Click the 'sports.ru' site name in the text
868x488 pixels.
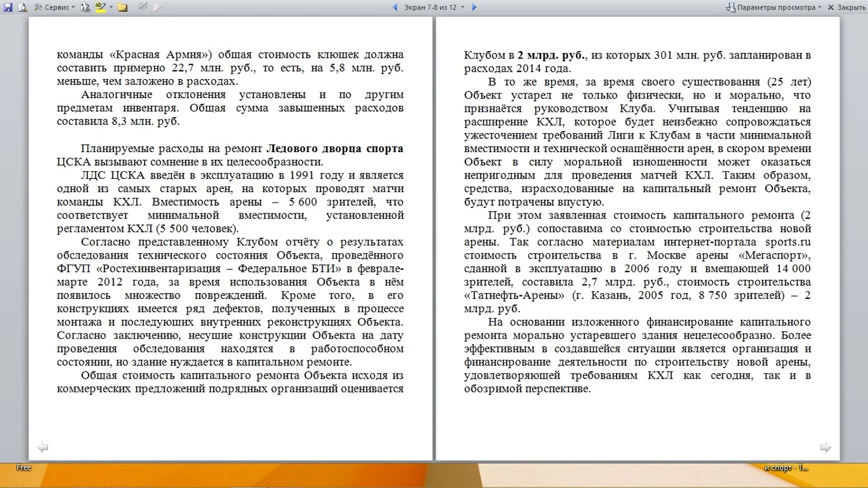[788, 242]
